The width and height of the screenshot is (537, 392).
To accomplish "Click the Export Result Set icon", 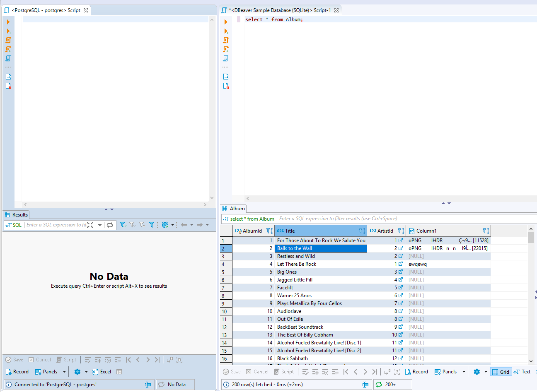I will [226, 76].
